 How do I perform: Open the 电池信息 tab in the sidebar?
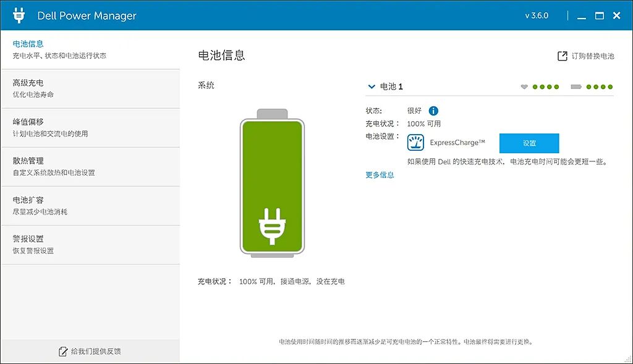[x=90, y=49]
